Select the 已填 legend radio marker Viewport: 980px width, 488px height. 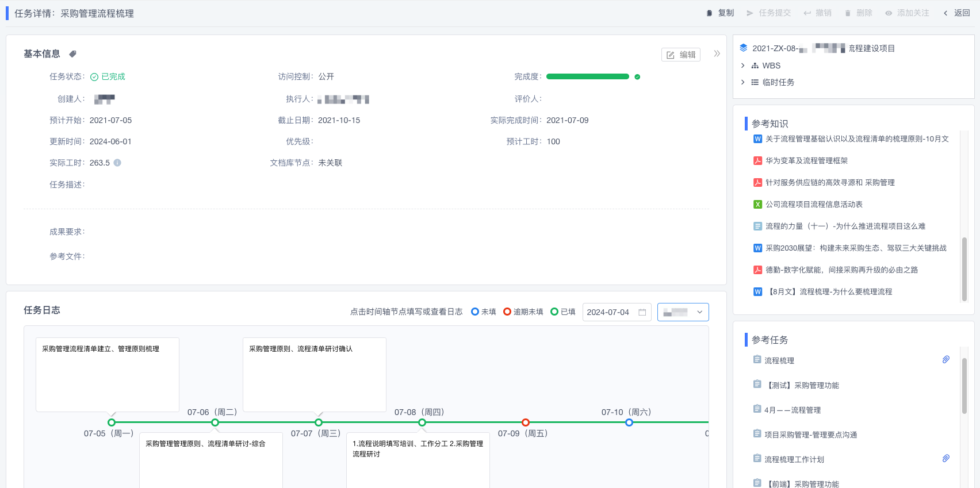point(554,312)
